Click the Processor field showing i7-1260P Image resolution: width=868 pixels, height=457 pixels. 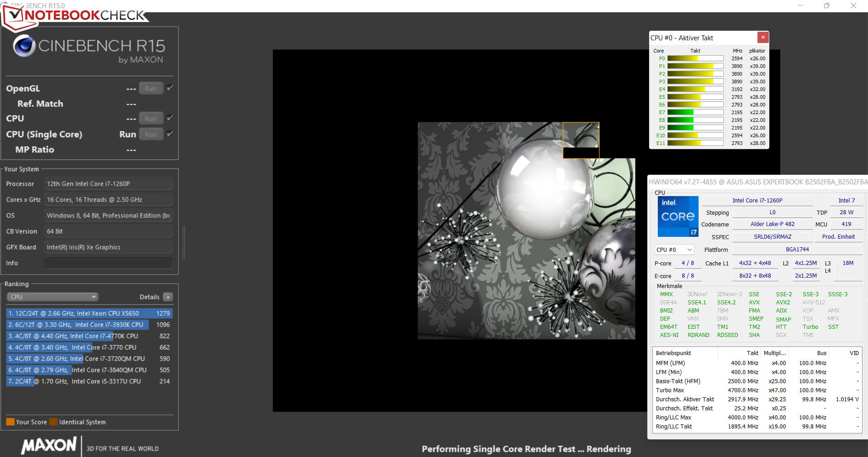pyautogui.click(x=108, y=184)
